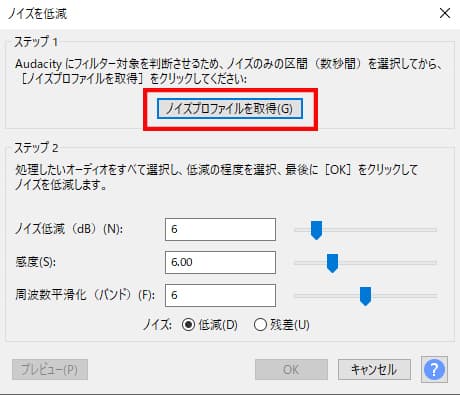This screenshot has height=395, width=460.
Task: Click the ノイズ低減 (dB) (N): label
Action: pos(69,229)
